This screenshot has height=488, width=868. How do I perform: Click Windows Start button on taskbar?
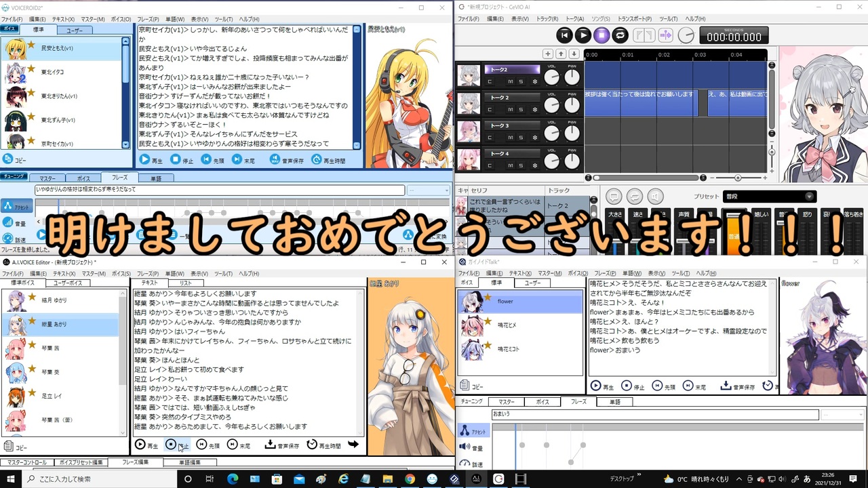coord(11,479)
